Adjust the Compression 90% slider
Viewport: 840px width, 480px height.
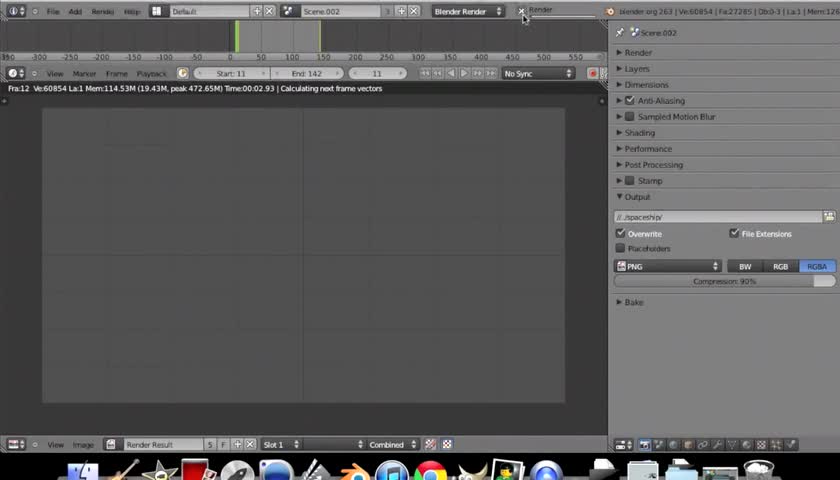coord(724,281)
